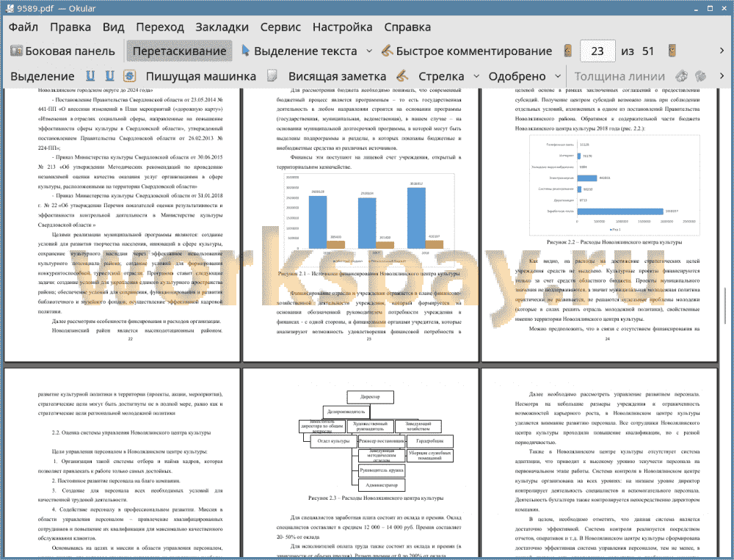
Task: Select the straight underline annotation icon
Action: click(90, 76)
